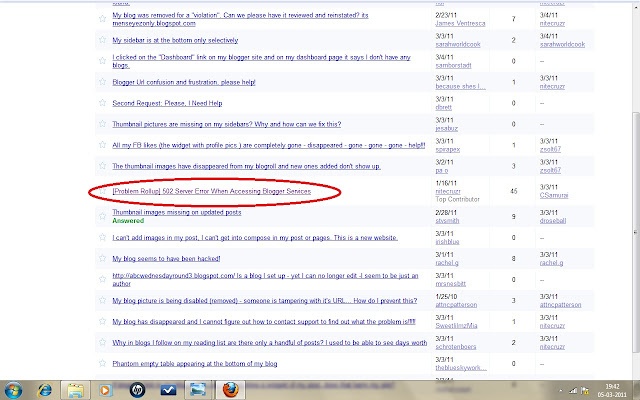Launch Internet Explorer from the taskbar

[44, 390]
